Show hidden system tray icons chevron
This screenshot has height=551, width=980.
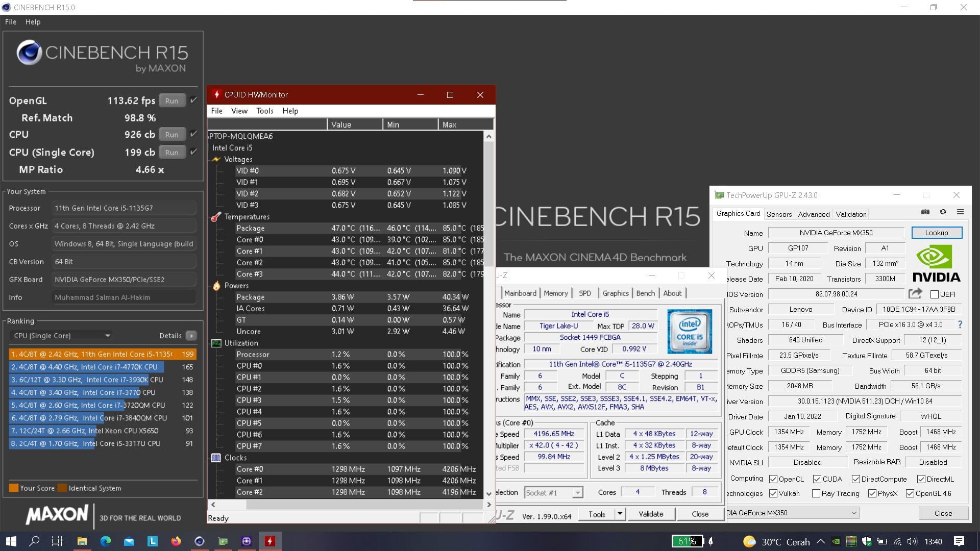coord(820,542)
